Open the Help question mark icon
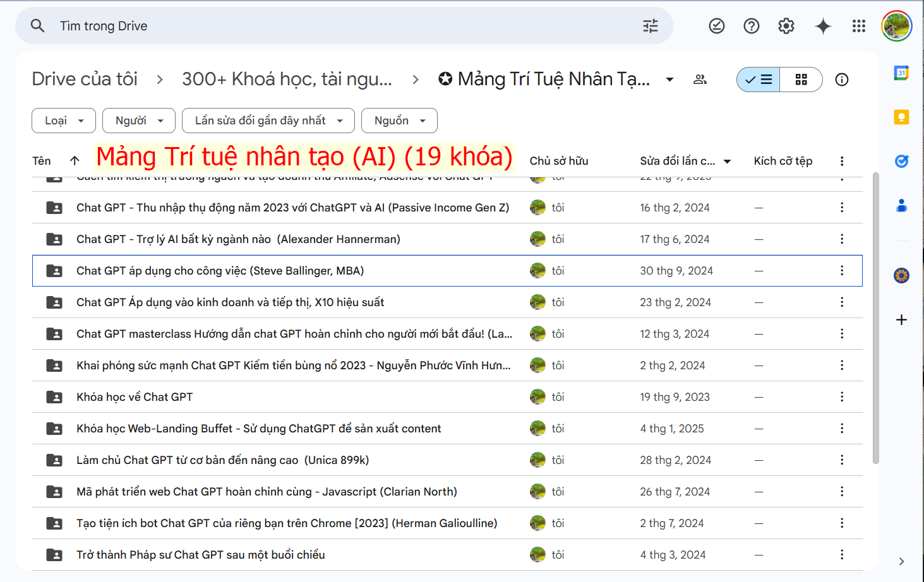 point(751,26)
